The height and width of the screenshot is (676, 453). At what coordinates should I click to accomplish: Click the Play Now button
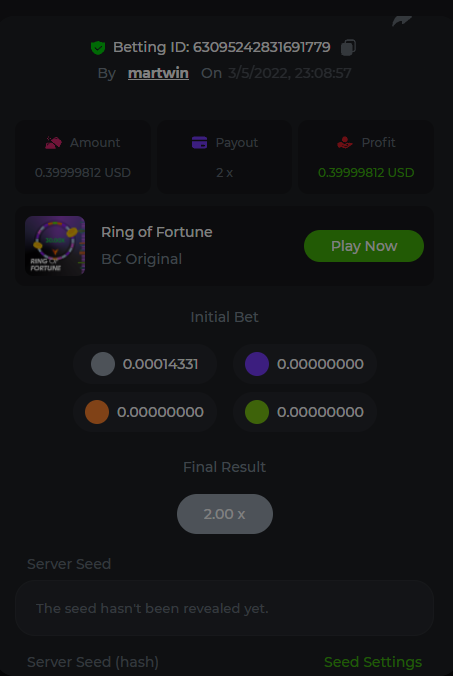[364, 246]
